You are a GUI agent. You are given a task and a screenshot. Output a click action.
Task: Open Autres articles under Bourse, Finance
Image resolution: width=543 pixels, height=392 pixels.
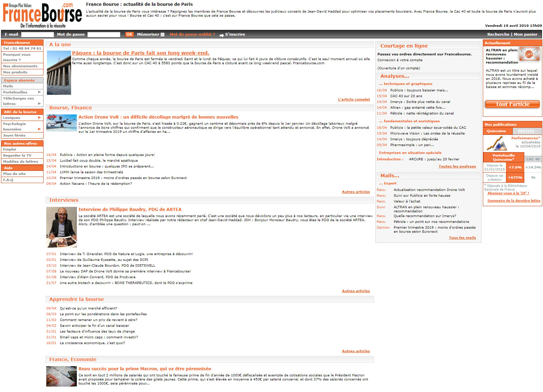coord(356,192)
